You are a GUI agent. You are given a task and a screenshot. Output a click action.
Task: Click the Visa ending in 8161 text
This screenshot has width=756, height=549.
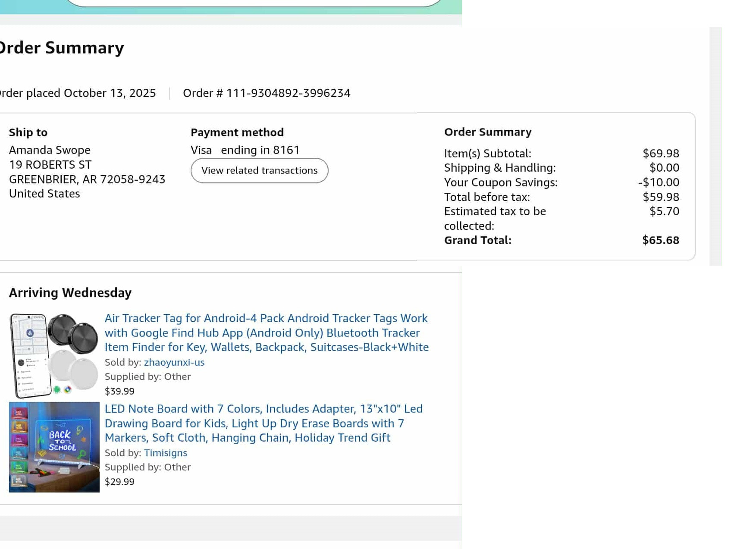pos(245,150)
